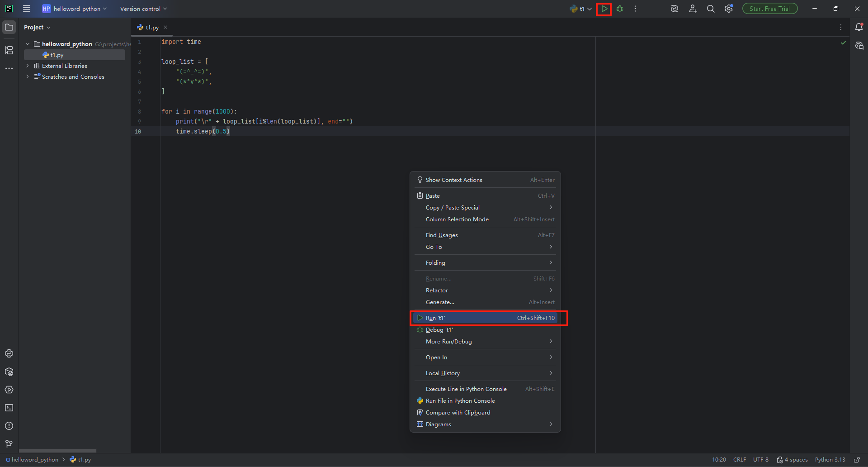Open the t1 run configuration dropdown
Screen dimensions: 868x467
tap(581, 9)
